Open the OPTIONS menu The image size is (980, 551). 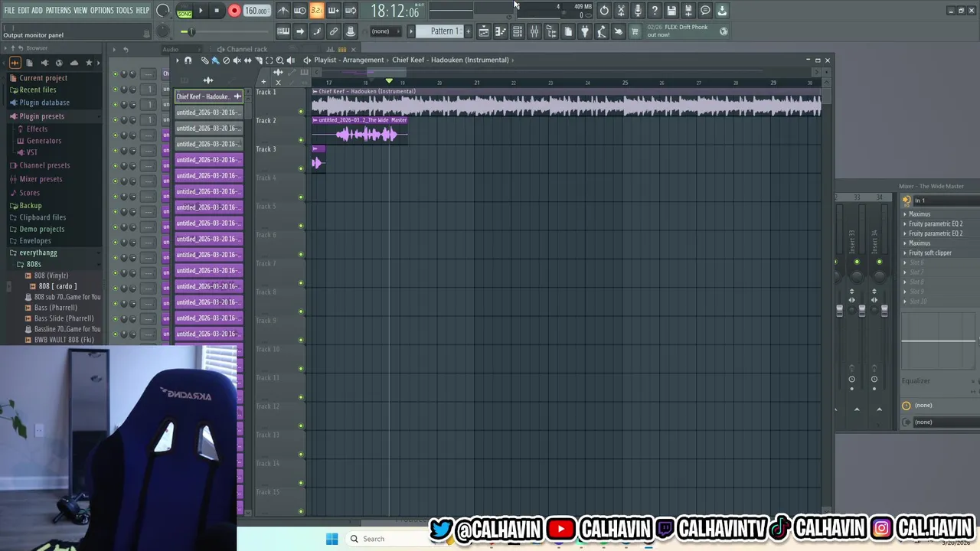pos(102,11)
